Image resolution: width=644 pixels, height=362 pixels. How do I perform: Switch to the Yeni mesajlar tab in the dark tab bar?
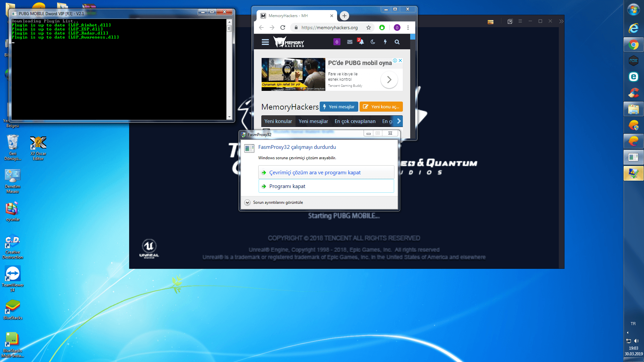click(x=313, y=121)
